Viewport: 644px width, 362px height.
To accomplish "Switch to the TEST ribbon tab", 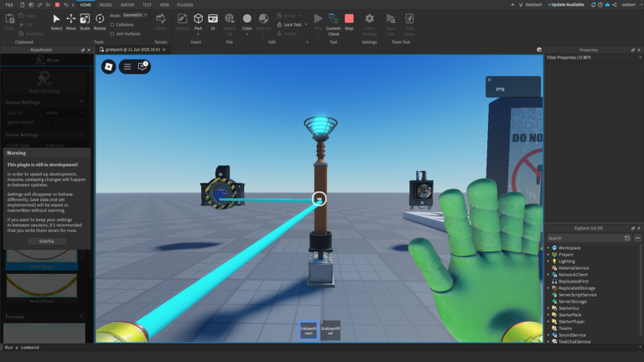I will (x=147, y=4).
